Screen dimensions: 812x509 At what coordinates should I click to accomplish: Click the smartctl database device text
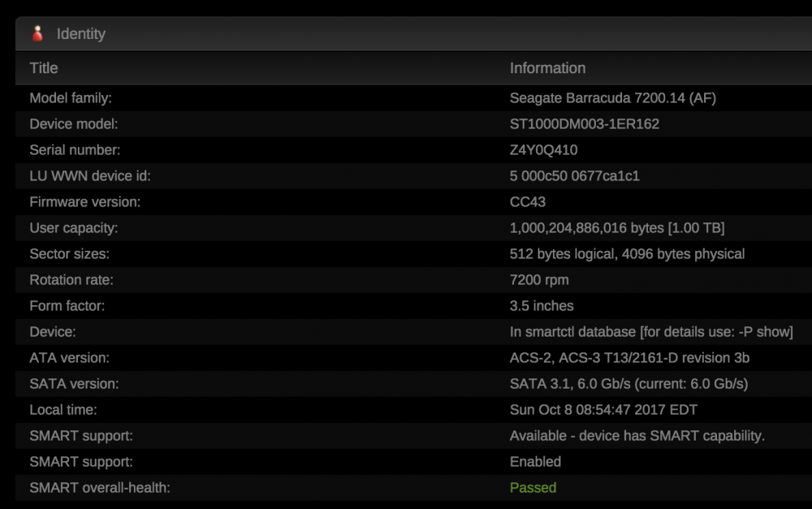(x=651, y=331)
